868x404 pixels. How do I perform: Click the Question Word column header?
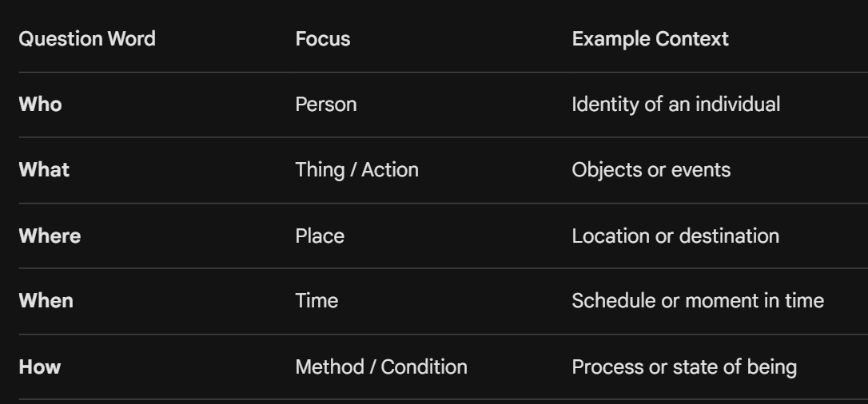[x=87, y=39]
